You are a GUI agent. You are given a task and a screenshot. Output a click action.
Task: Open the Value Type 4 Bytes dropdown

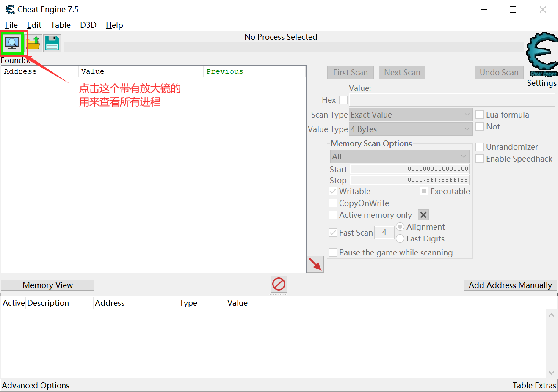(x=411, y=129)
